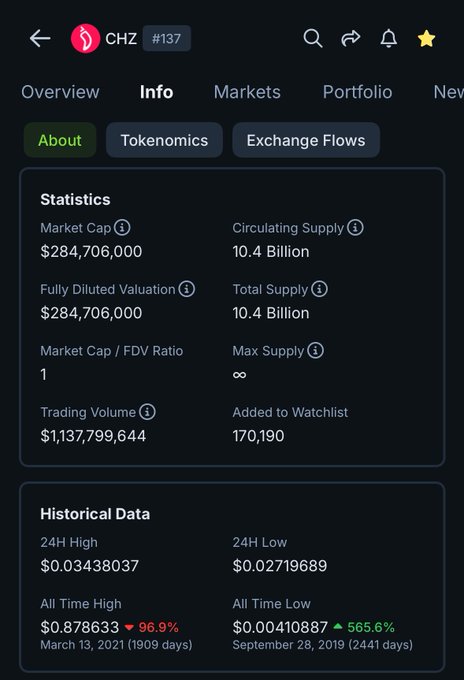The height and width of the screenshot is (680, 464).
Task: Tap the 24H High value $0.03438037
Action: point(89,566)
